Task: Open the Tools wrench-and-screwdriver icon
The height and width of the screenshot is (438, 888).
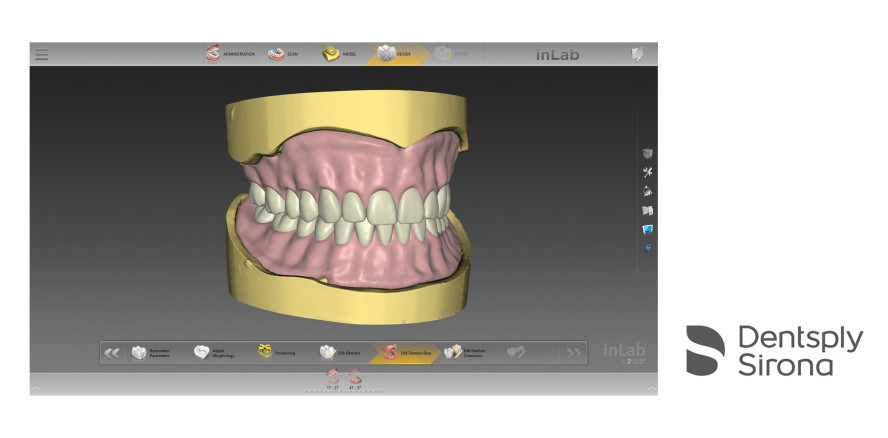Action: point(648,172)
